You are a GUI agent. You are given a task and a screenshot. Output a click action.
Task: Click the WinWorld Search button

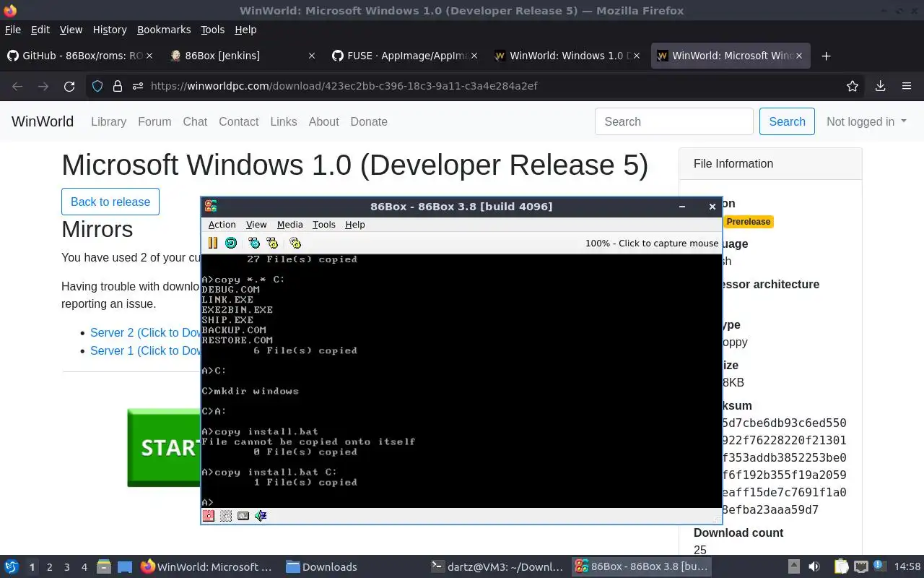pyautogui.click(x=787, y=121)
